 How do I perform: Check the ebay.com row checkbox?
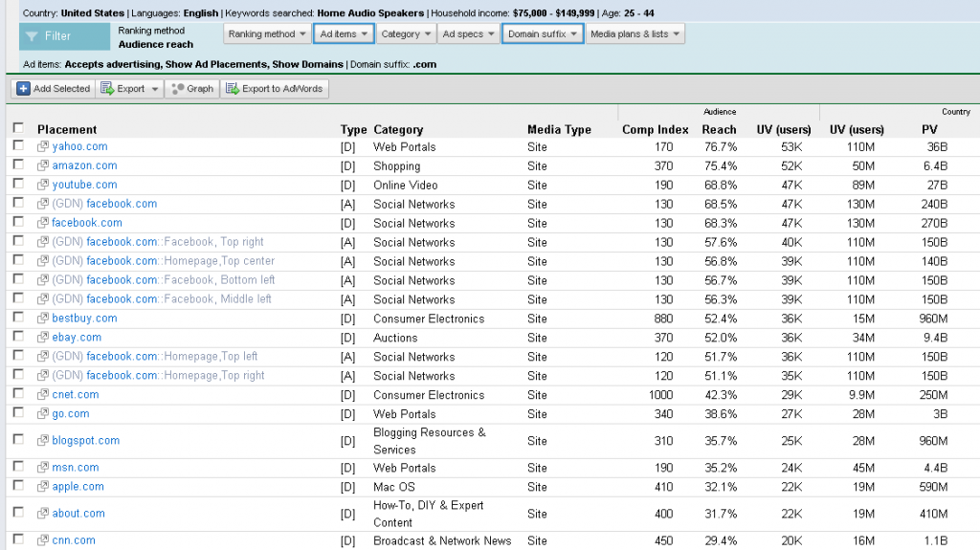tap(18, 336)
